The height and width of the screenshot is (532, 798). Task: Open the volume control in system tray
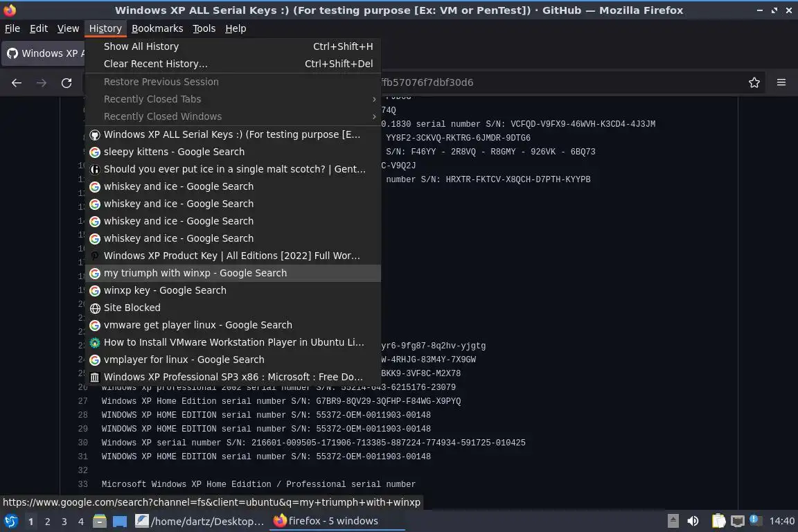click(x=693, y=521)
